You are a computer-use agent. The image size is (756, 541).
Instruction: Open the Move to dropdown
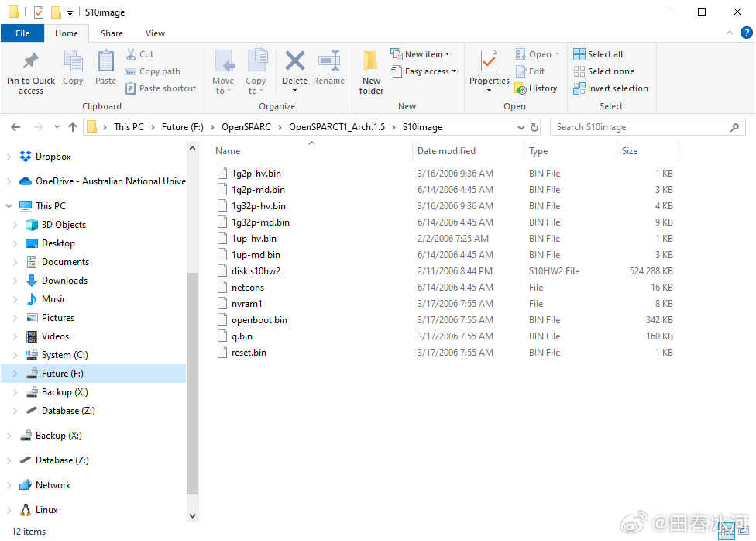pyautogui.click(x=223, y=71)
